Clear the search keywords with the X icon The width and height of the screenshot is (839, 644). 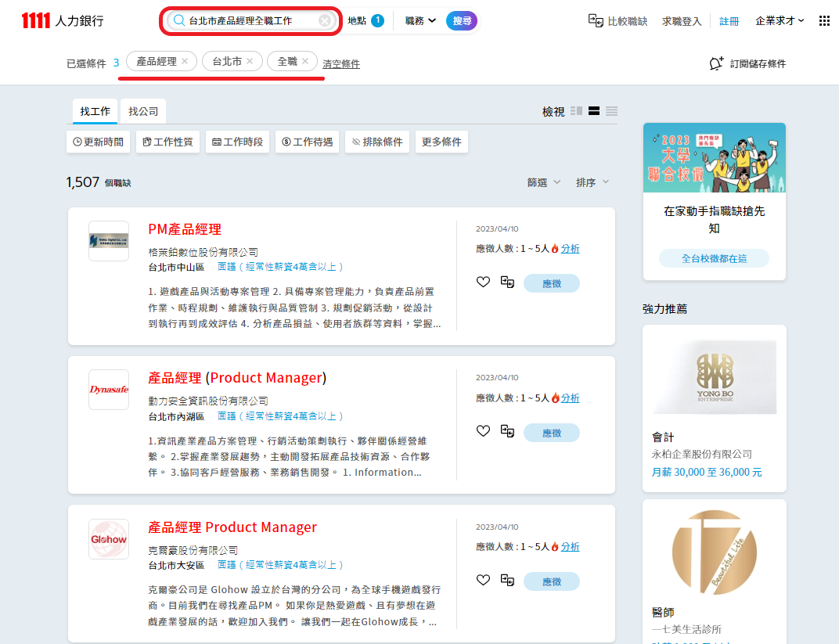point(324,20)
